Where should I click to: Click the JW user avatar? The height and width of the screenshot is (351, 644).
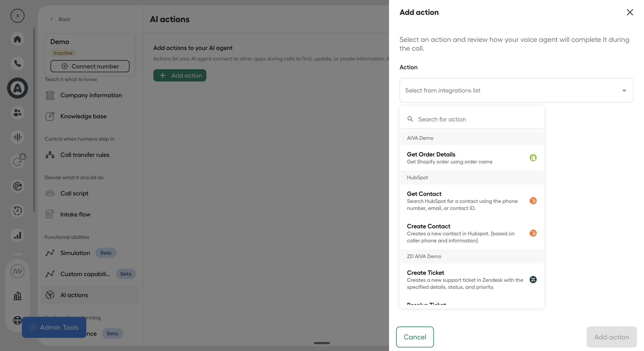pos(17,271)
